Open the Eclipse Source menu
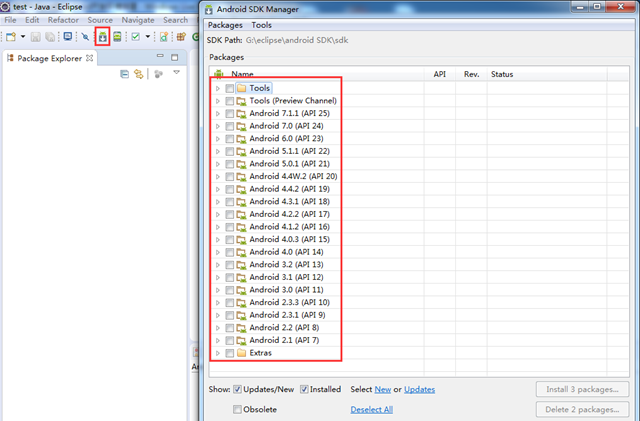The height and width of the screenshot is (421, 640). pos(100,20)
